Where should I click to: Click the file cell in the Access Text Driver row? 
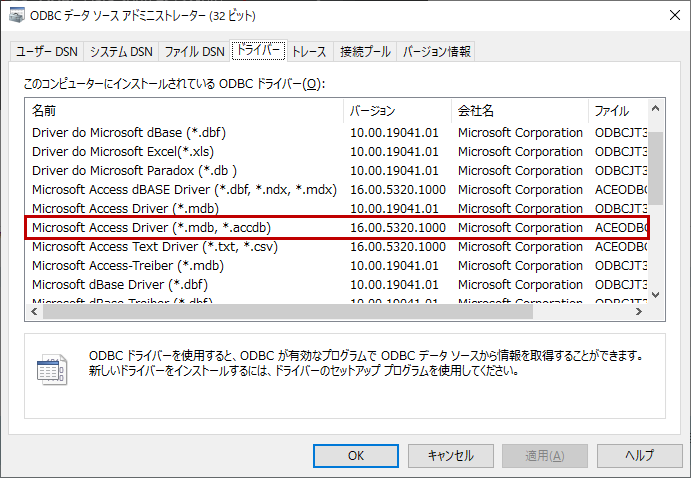click(x=621, y=246)
